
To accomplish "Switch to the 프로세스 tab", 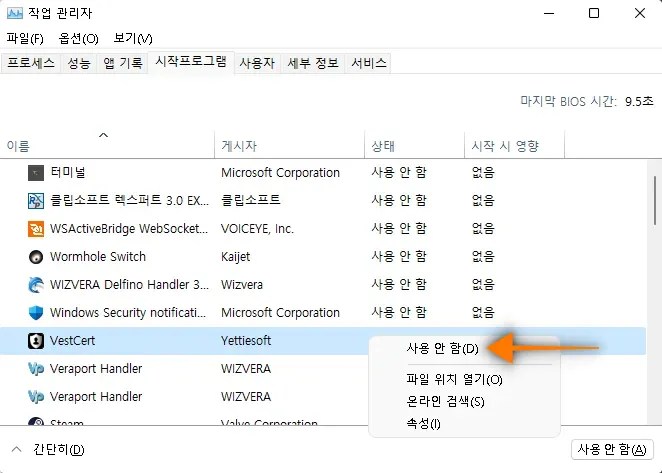I will tap(31, 63).
